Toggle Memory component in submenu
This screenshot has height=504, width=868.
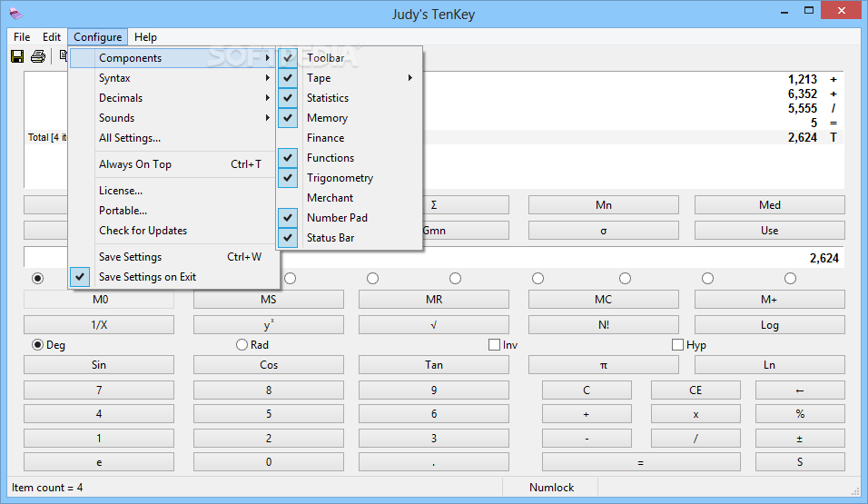(350, 118)
